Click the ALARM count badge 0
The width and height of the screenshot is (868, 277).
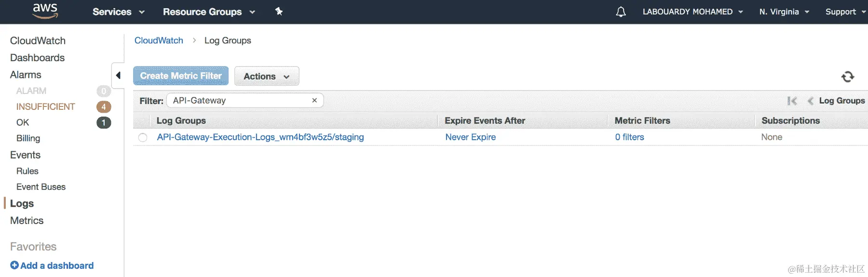(x=104, y=91)
